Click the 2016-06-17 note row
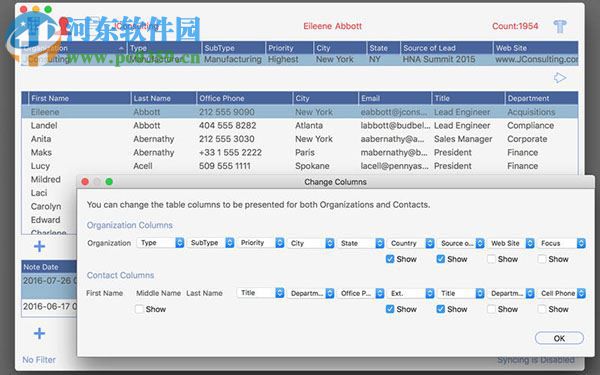600x375 pixels. (x=49, y=307)
